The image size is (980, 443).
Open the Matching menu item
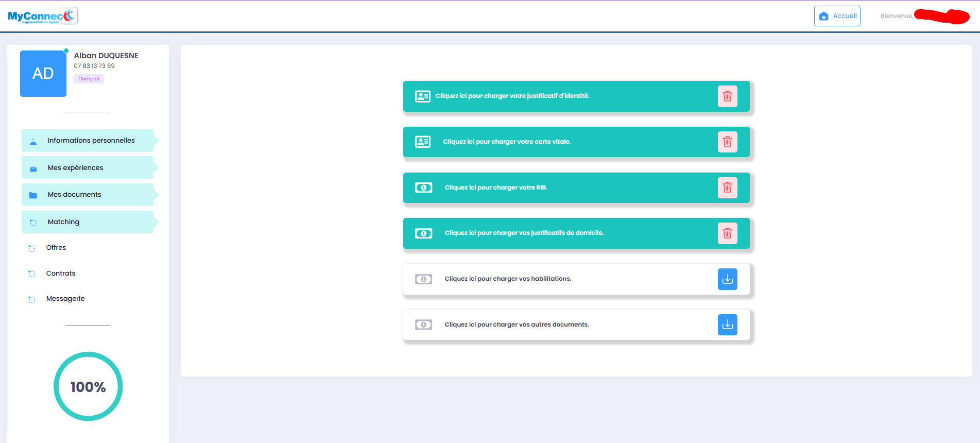[63, 222]
